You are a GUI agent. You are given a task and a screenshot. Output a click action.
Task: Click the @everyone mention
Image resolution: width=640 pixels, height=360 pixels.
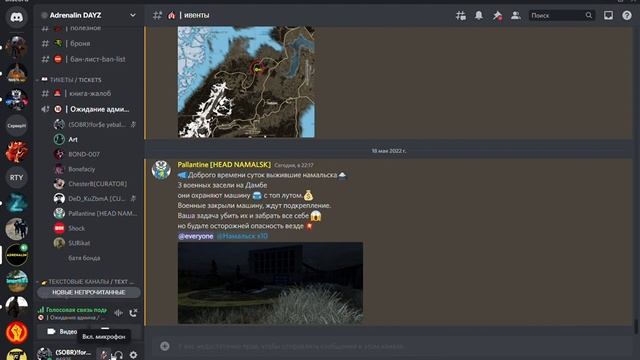click(196, 236)
